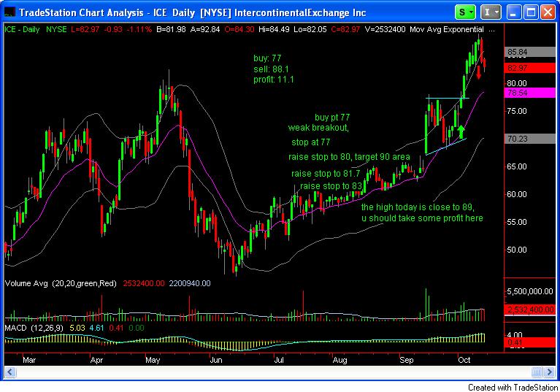Select 'raise stop to 83' annotation
The width and height of the screenshot is (560, 392).
[x=331, y=185]
